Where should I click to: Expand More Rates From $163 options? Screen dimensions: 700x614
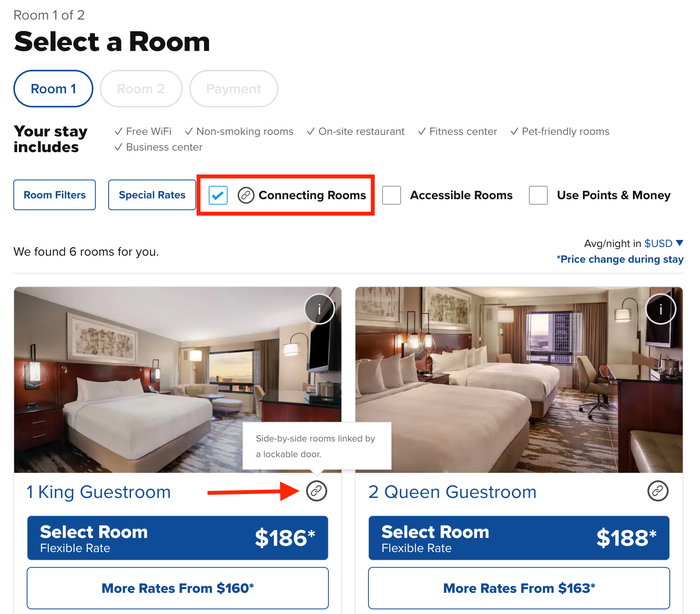pyautogui.click(x=519, y=588)
